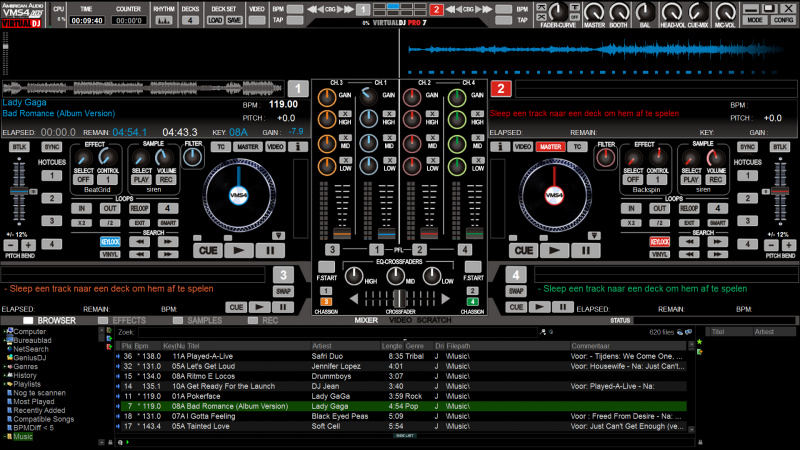Set loop IN on deck 1
The image size is (800, 450).
82,208
